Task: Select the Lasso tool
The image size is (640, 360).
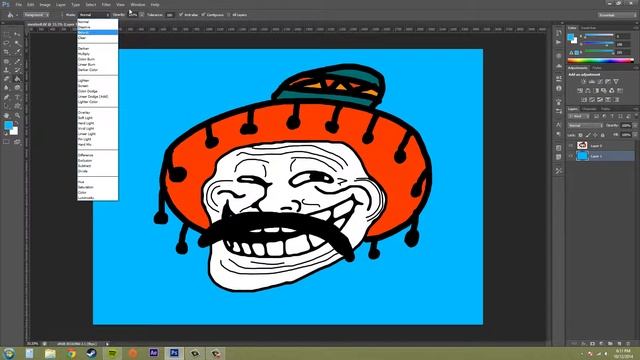Action: (x=6, y=43)
